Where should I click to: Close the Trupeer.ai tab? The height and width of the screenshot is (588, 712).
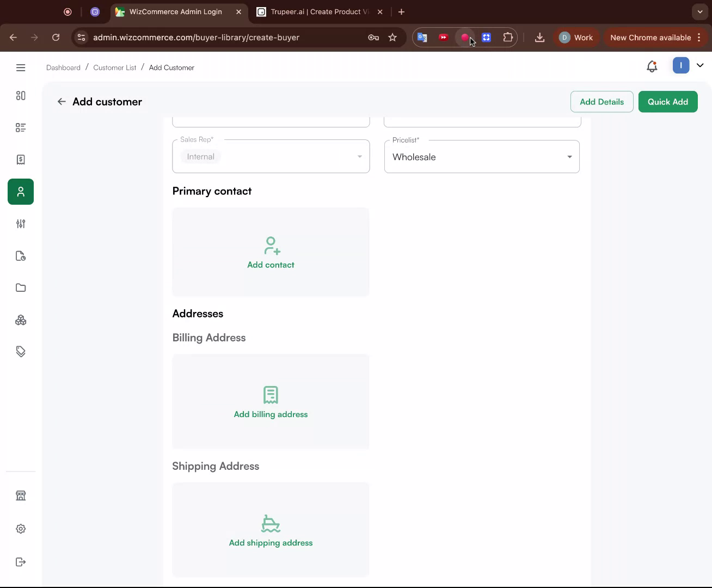(380, 11)
